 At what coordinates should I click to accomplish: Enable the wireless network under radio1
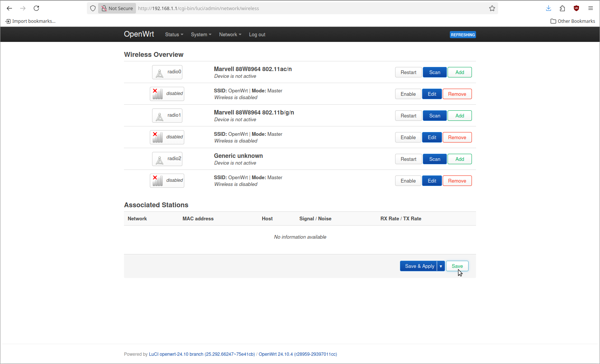pyautogui.click(x=408, y=138)
